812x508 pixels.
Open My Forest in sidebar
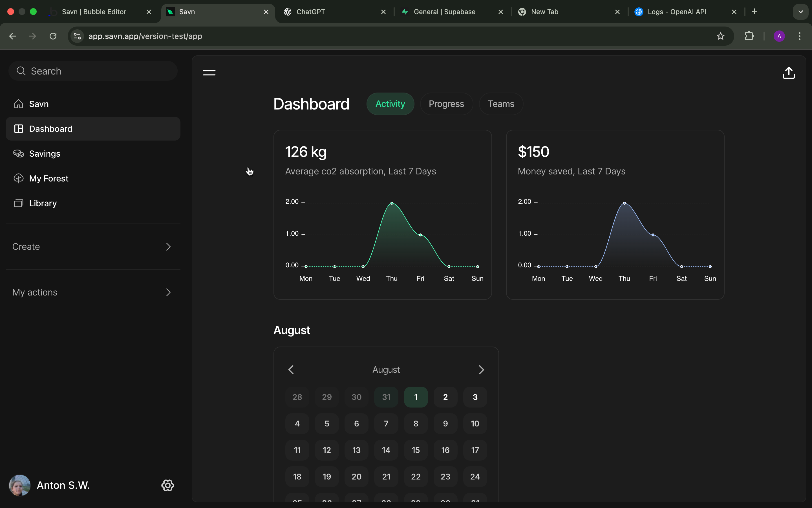tap(93, 178)
